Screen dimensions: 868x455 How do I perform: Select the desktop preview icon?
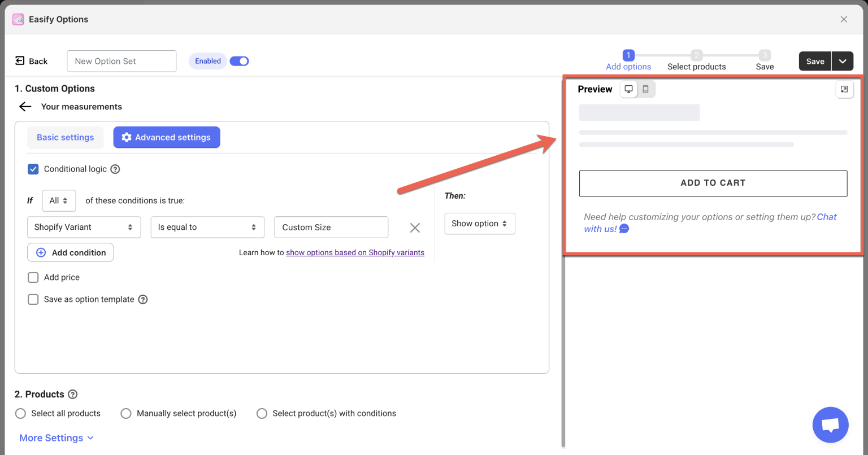(629, 89)
